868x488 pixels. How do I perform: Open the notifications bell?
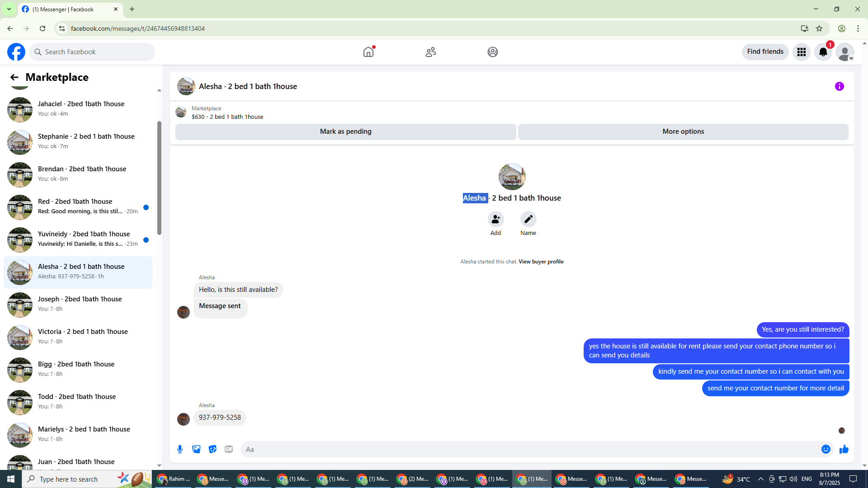click(x=823, y=52)
